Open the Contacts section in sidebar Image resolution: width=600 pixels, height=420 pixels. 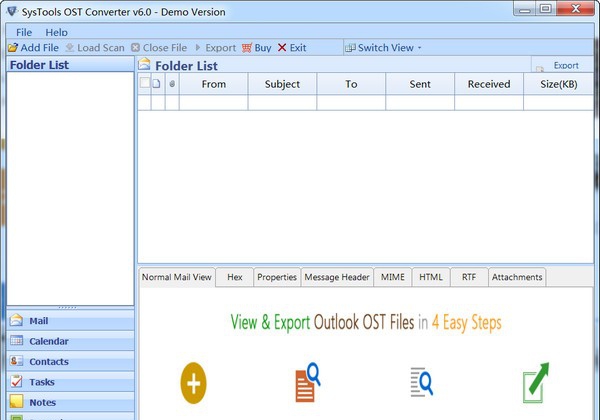click(70, 361)
